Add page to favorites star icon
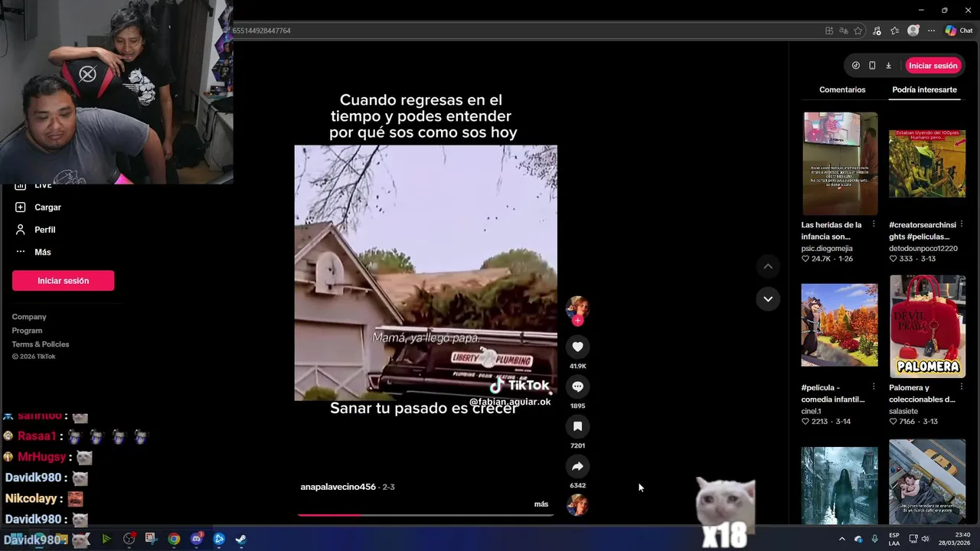 click(x=858, y=31)
